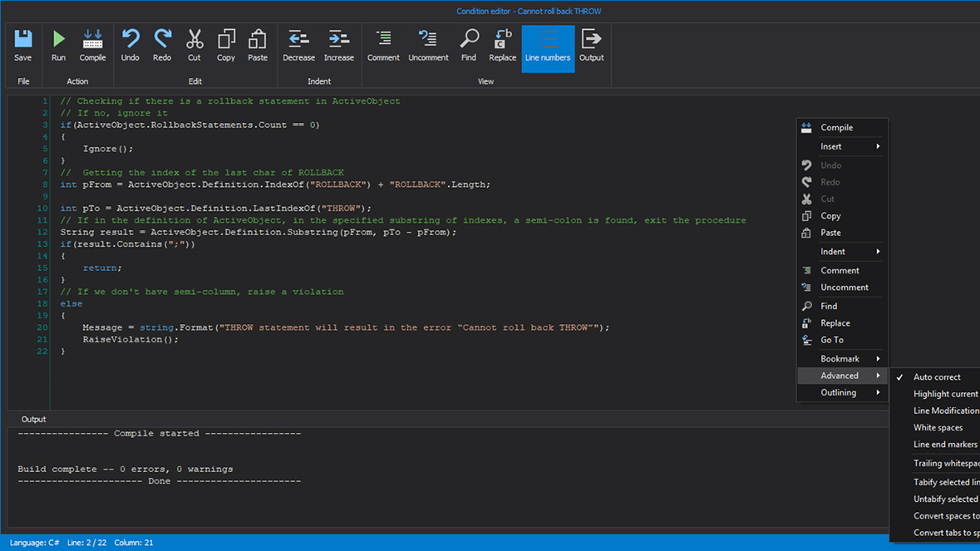Decrease the indentation level
This screenshot has height=551, width=980.
[298, 45]
